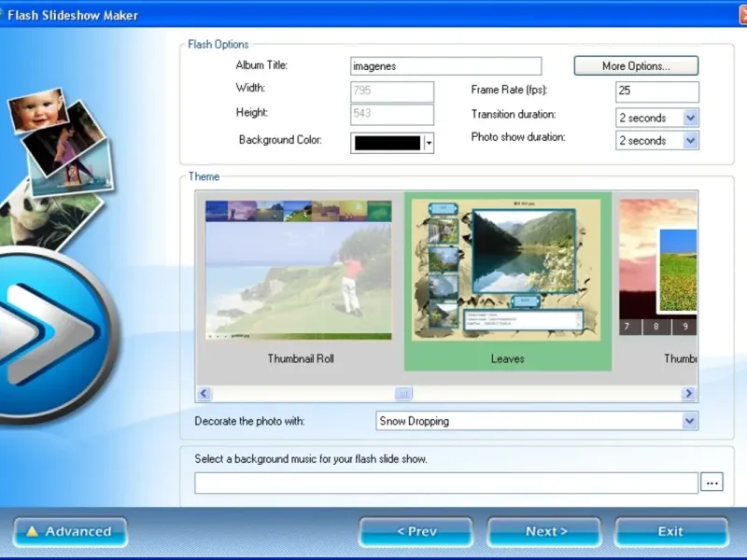Click the Frame Rate input field

(657, 91)
